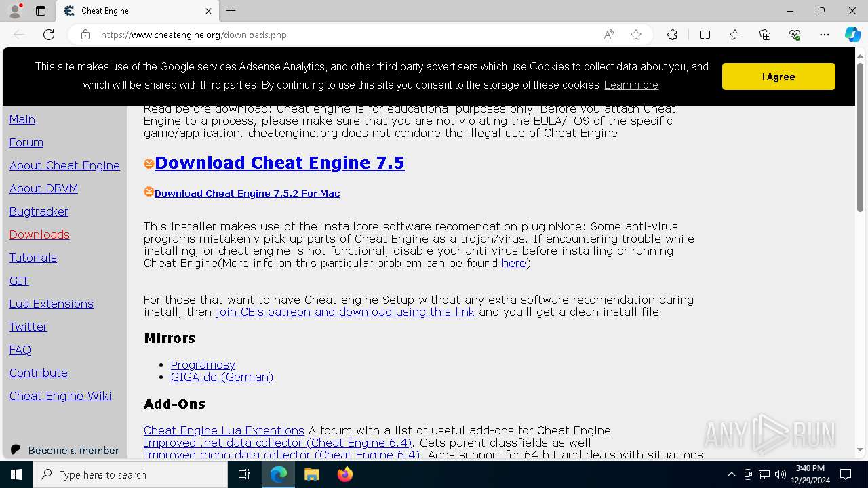
Task: Click the taskbar search box
Action: [x=130, y=474]
